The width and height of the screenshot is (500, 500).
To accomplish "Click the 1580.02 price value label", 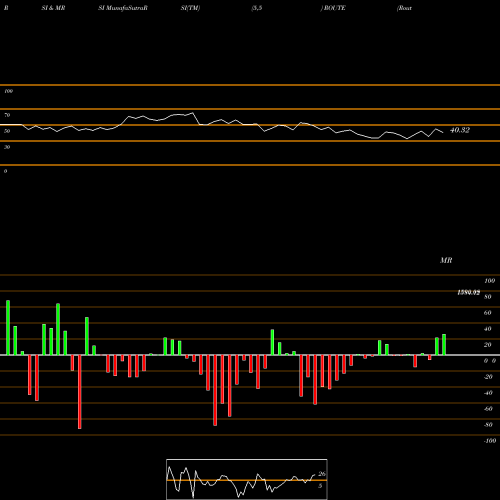I will [x=469, y=293].
